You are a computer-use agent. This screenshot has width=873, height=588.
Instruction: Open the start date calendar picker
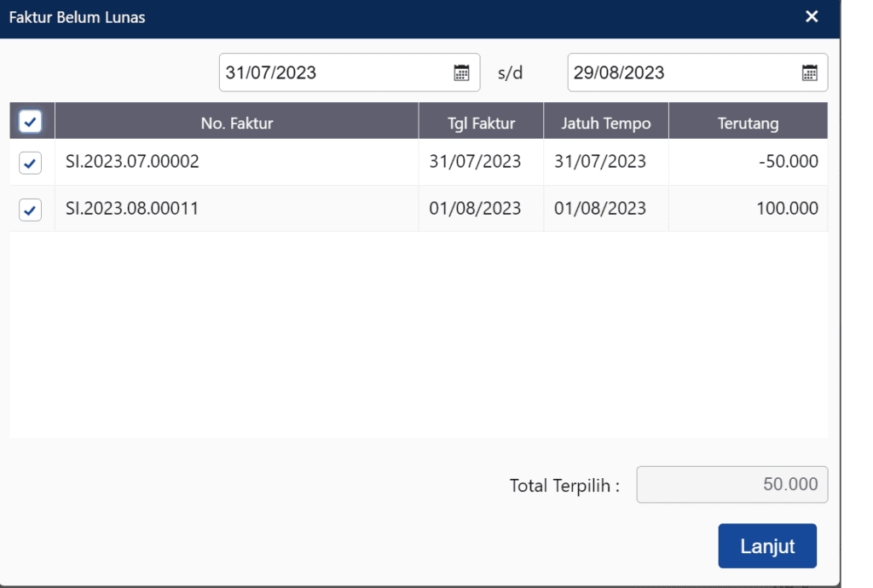461,72
